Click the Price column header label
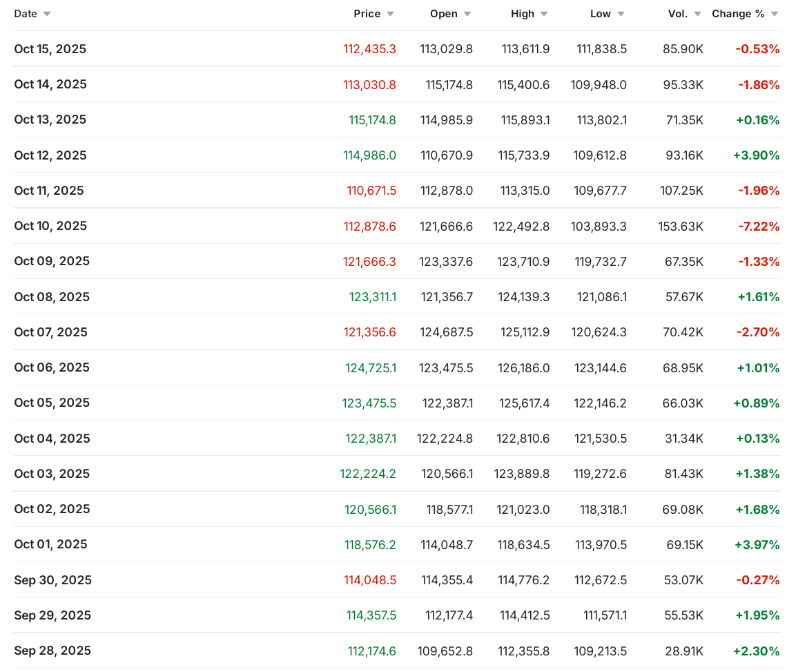Screen dimensions: 787x672 (367, 14)
